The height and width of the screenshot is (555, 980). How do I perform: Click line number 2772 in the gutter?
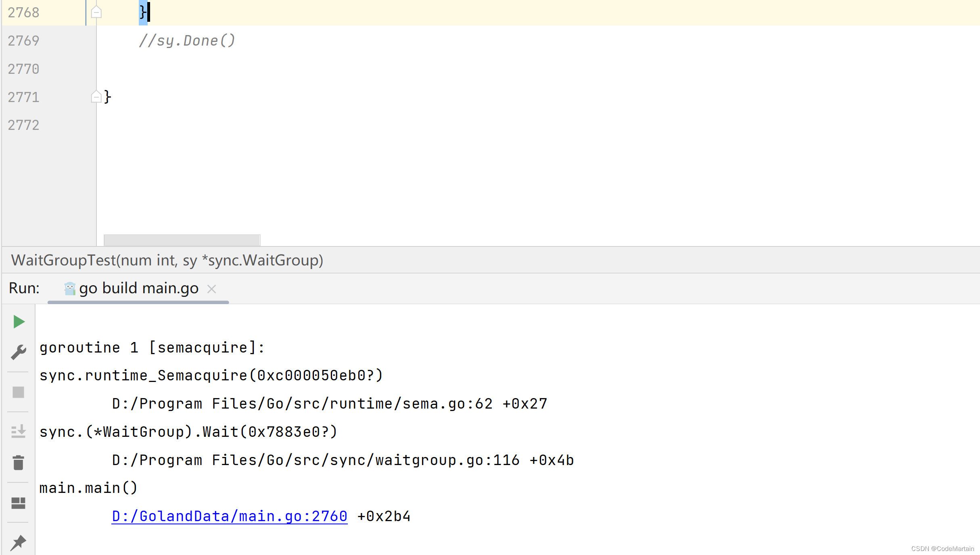(23, 125)
